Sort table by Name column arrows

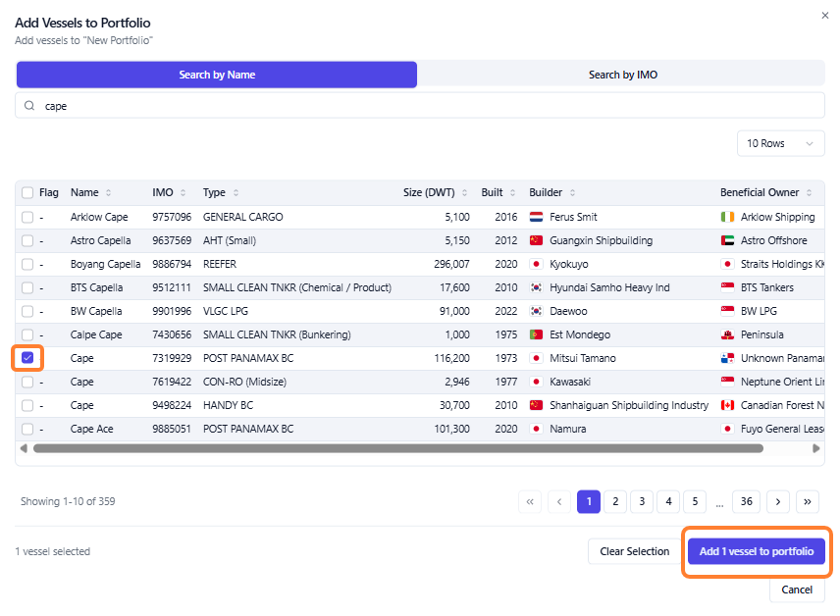click(x=108, y=193)
